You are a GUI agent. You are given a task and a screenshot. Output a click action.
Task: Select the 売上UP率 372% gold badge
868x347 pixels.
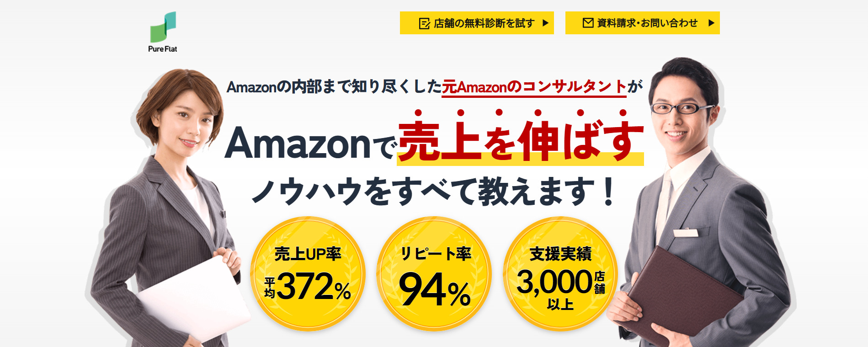308,273
